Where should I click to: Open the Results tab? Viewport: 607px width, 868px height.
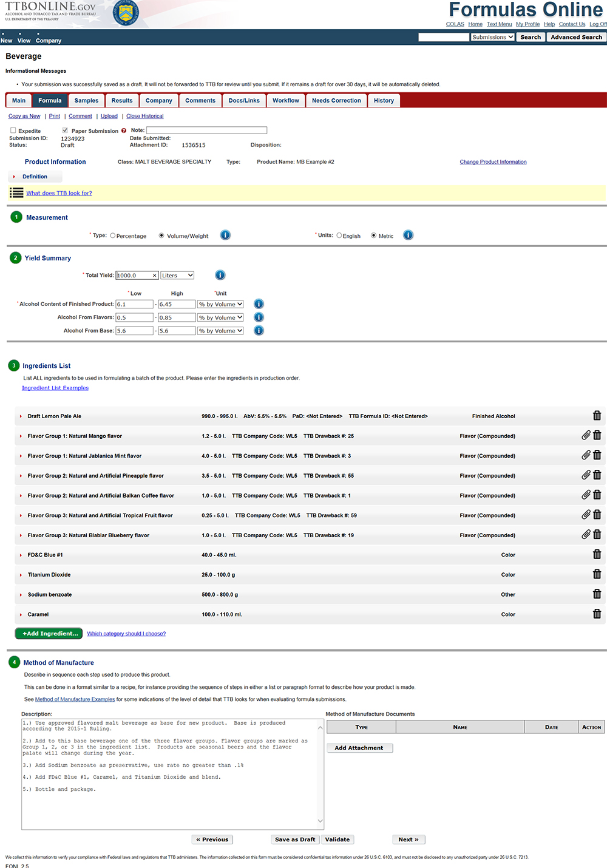click(122, 101)
